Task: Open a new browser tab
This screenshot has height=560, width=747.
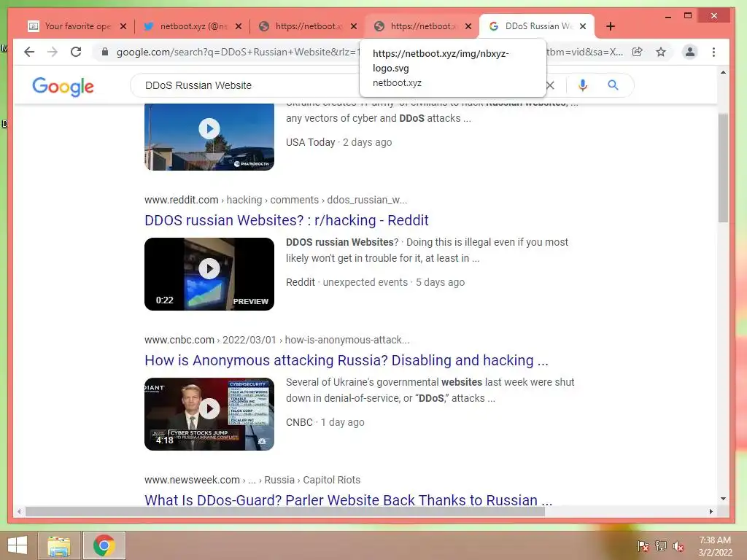Action: [611, 26]
